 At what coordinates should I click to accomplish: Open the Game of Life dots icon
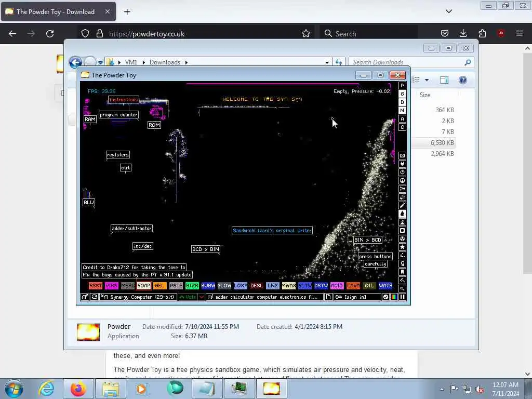pyautogui.click(x=403, y=255)
